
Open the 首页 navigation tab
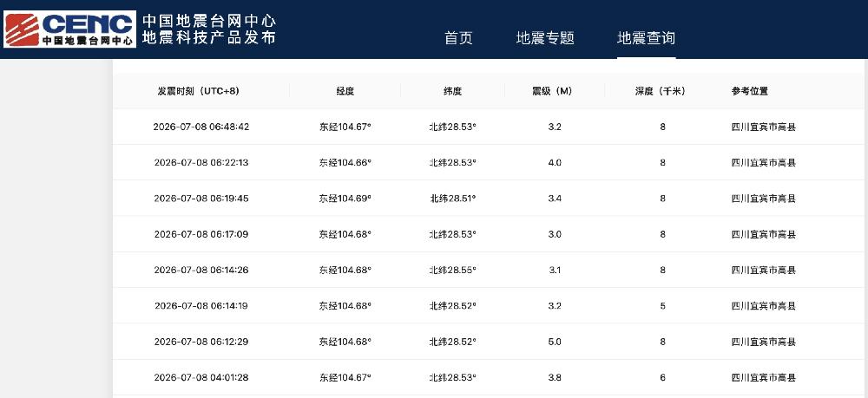(x=458, y=38)
